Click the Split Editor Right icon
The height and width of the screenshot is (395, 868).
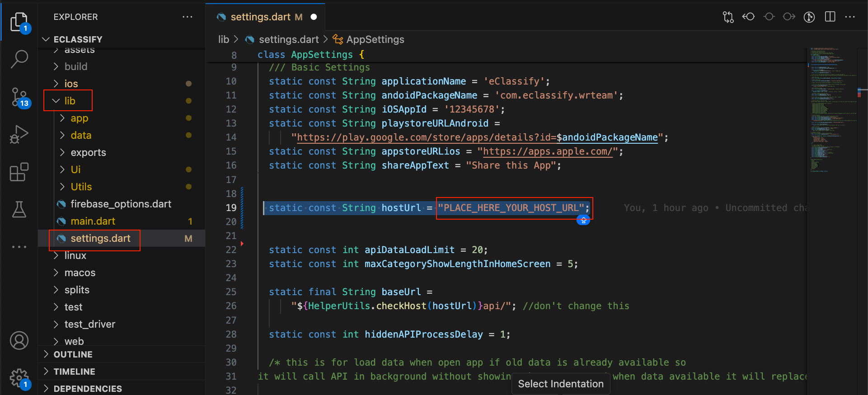pyautogui.click(x=830, y=17)
